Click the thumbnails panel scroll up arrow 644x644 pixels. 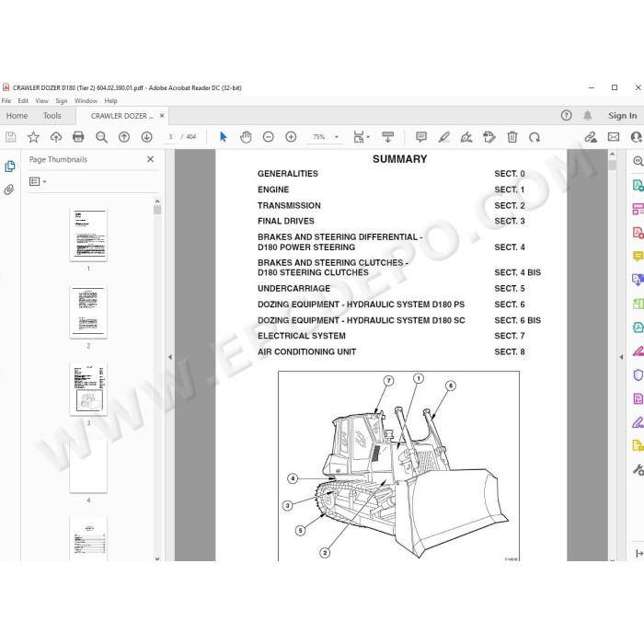point(157,201)
